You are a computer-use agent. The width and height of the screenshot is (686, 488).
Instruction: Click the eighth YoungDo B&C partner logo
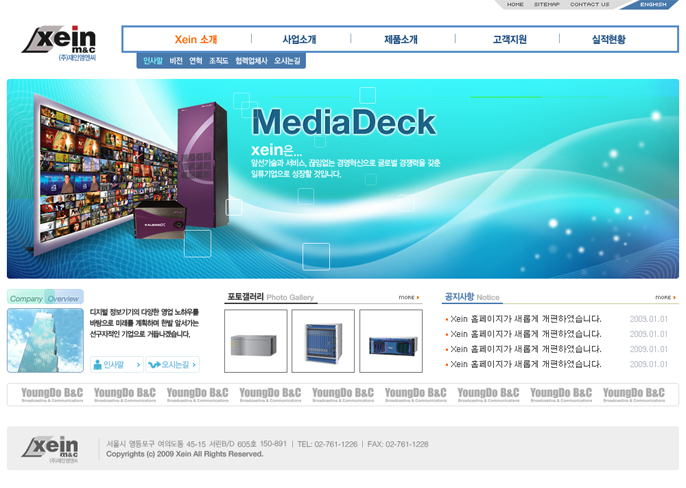point(561,394)
